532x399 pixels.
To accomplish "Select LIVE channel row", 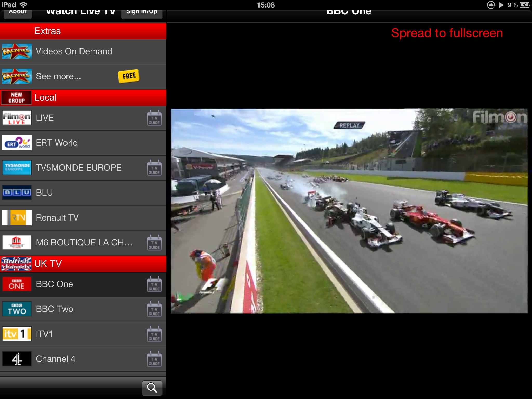I will coord(83,118).
